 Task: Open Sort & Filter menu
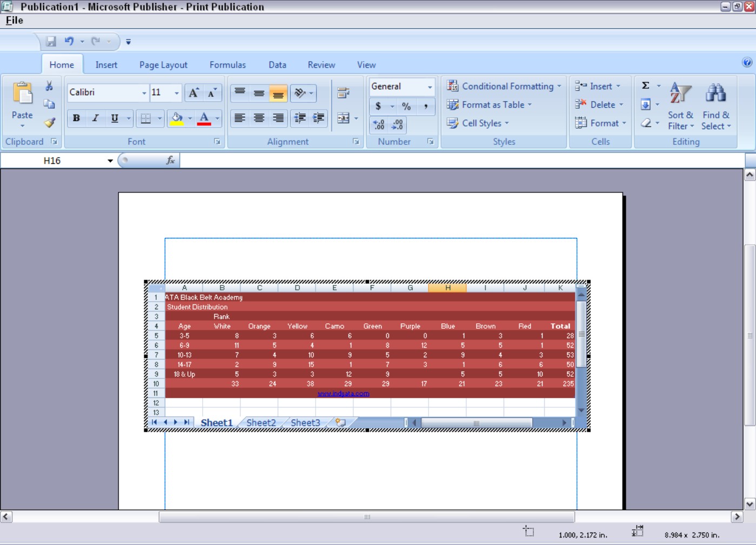(681, 106)
